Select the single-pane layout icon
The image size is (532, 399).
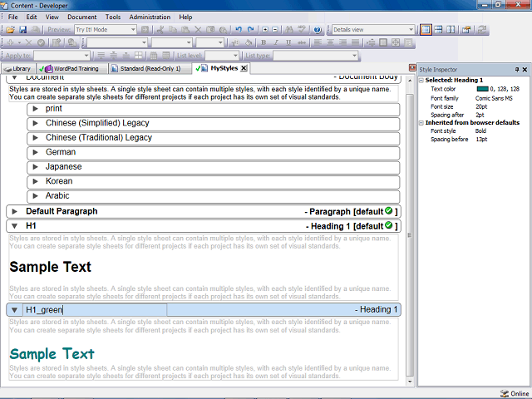426,30
